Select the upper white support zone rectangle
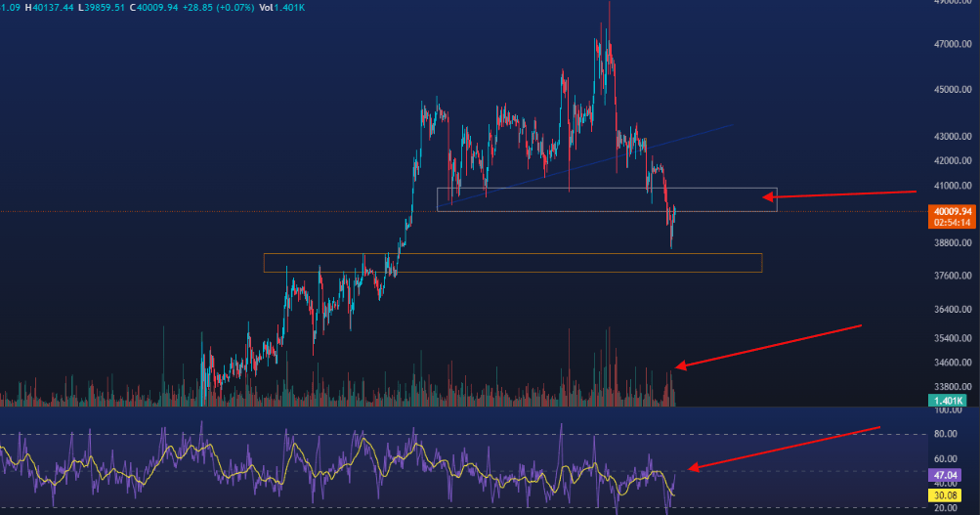The height and width of the screenshot is (515, 980). 606,189
